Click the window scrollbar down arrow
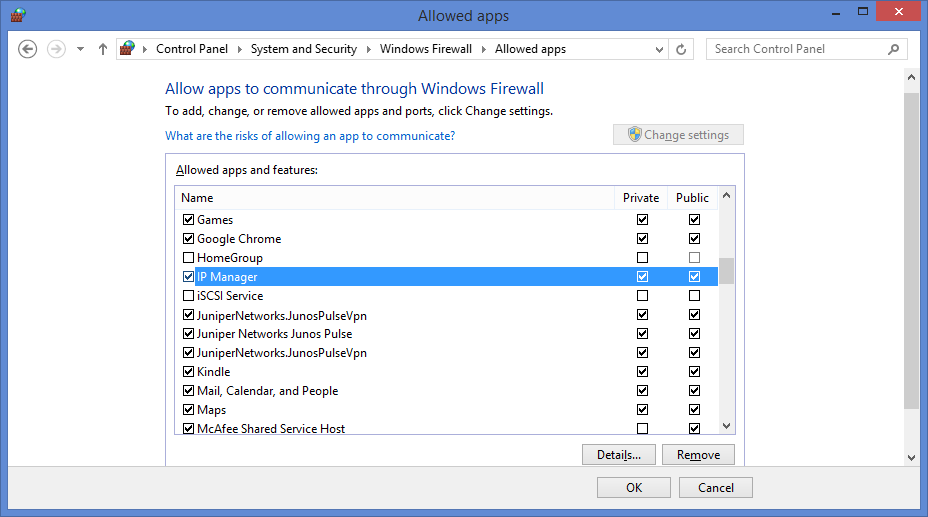 click(x=911, y=457)
